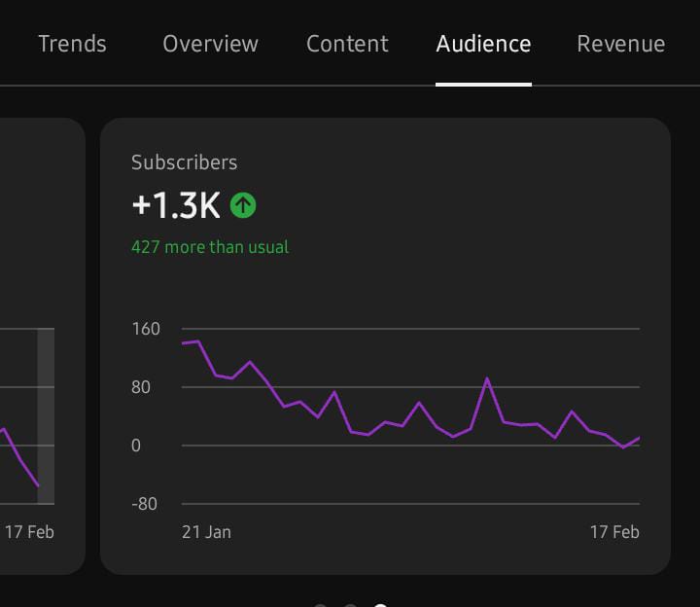
Task: Click the 160 y-axis label
Action: (x=146, y=329)
